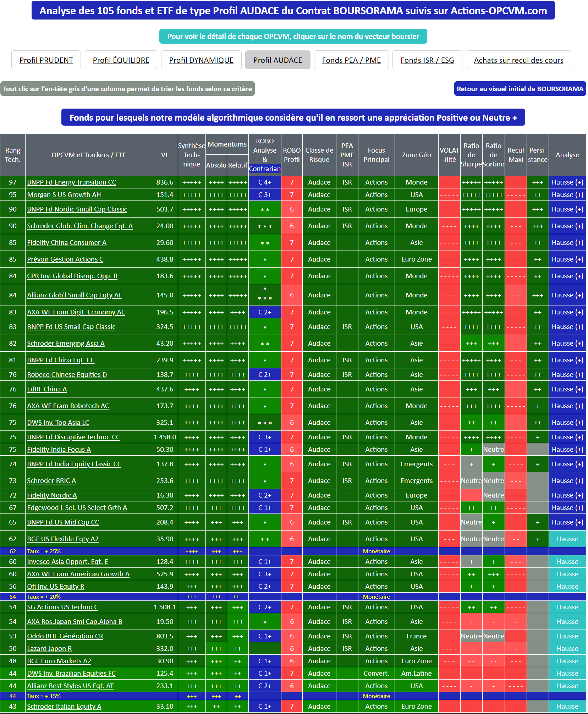This screenshot has width=588, height=714.
Task: Open Invesco Asia Opport. Eqt. E fund
Action: tap(68, 562)
